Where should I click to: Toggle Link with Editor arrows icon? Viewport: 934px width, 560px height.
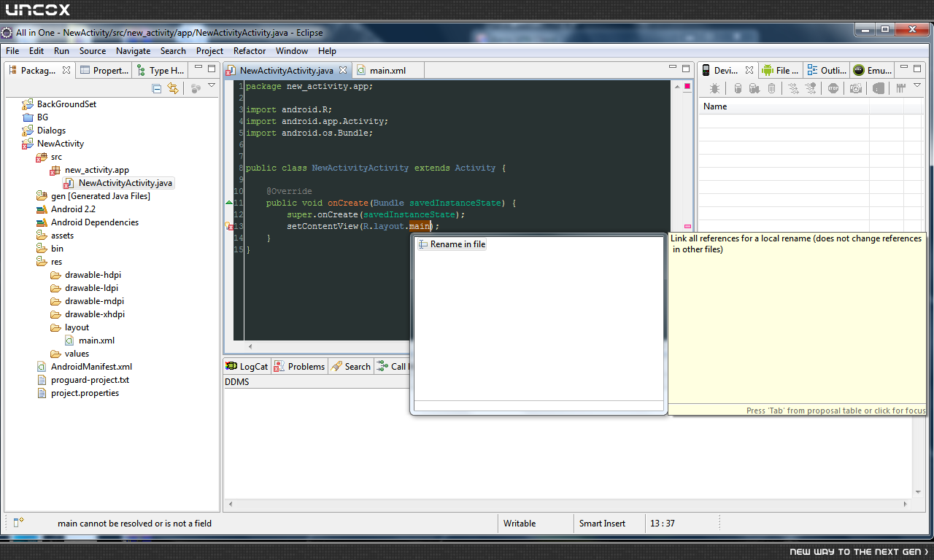pyautogui.click(x=173, y=88)
